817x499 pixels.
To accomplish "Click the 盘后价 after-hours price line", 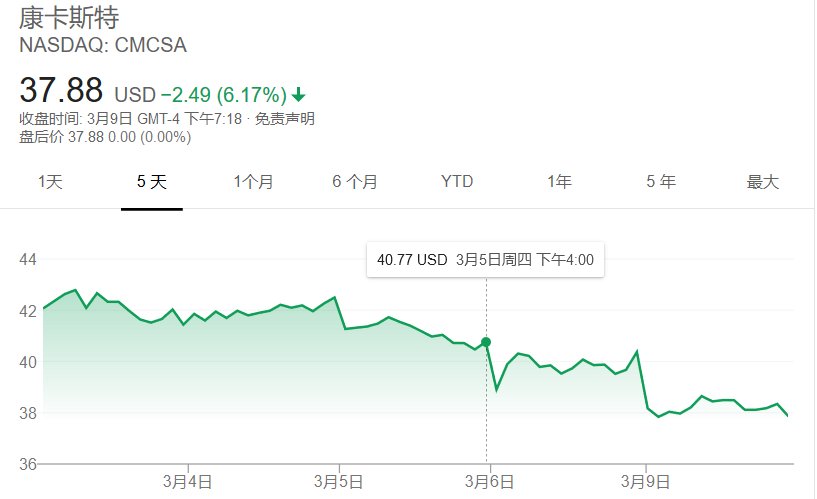I will click(105, 136).
